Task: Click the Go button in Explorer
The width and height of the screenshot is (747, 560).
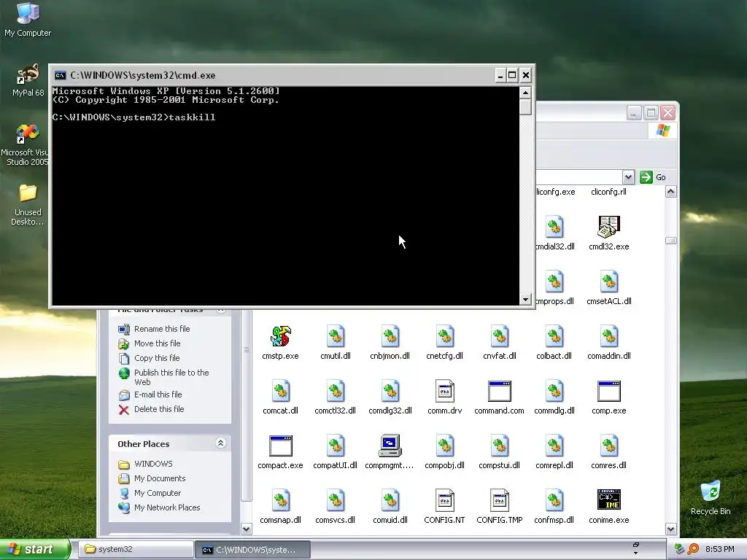Action: tap(653, 177)
